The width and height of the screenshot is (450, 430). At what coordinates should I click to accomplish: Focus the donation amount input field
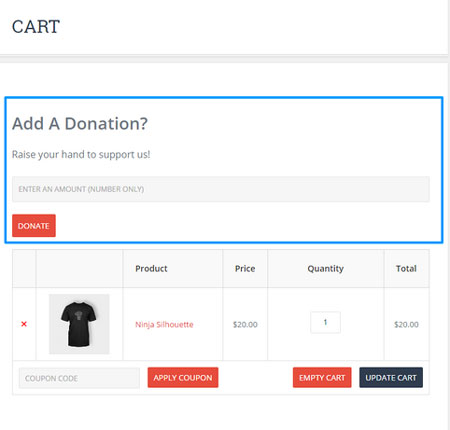(x=221, y=189)
